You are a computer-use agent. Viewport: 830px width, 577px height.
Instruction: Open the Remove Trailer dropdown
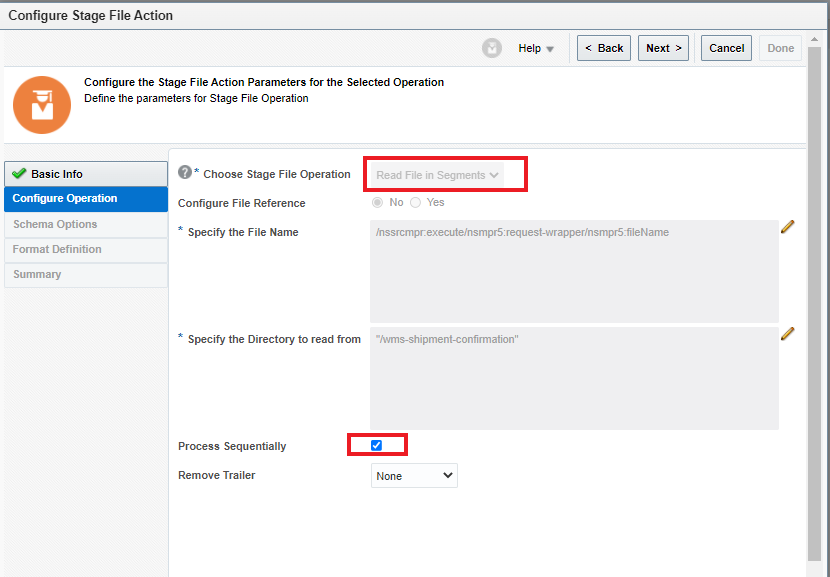[x=414, y=476]
